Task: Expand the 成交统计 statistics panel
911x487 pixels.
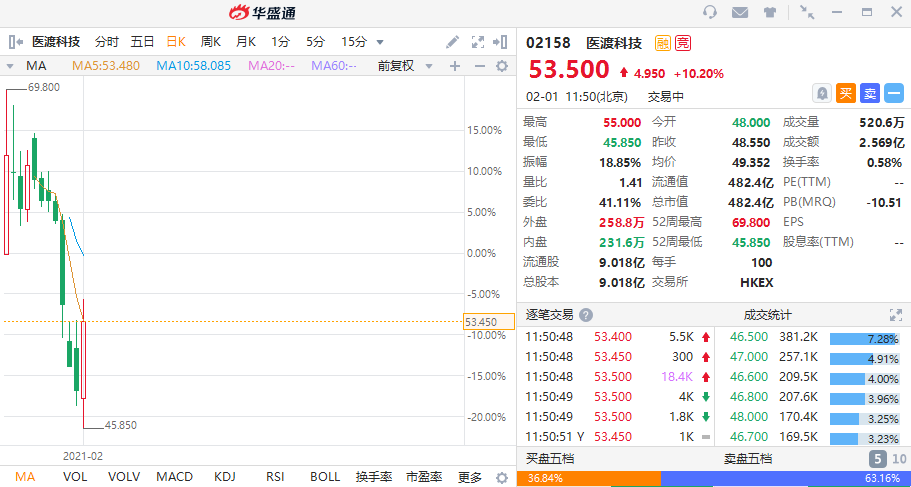Action: (x=896, y=314)
